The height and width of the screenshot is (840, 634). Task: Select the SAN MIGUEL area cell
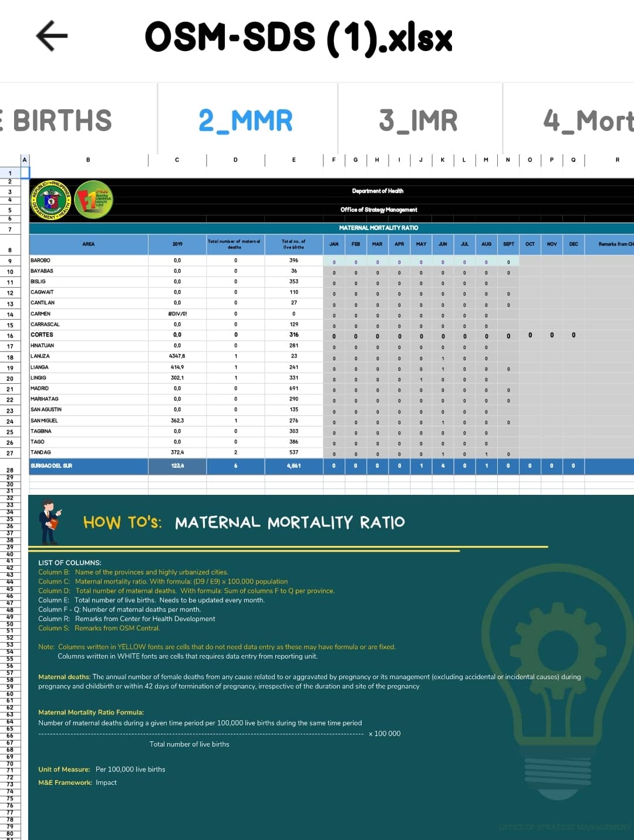point(89,420)
